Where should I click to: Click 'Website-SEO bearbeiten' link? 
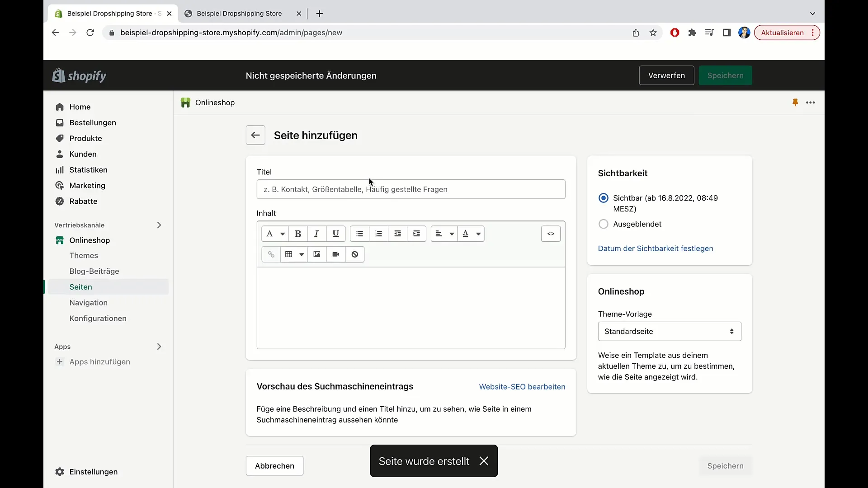[x=523, y=387]
